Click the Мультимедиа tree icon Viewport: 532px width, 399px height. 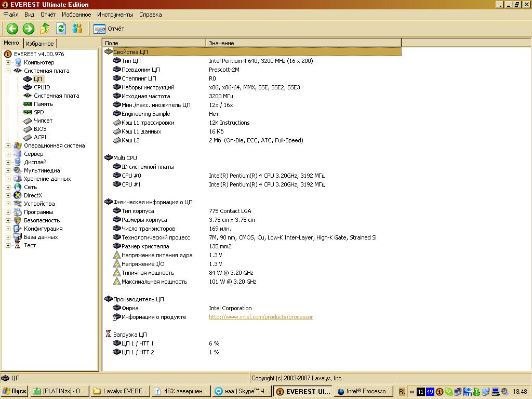17,170
